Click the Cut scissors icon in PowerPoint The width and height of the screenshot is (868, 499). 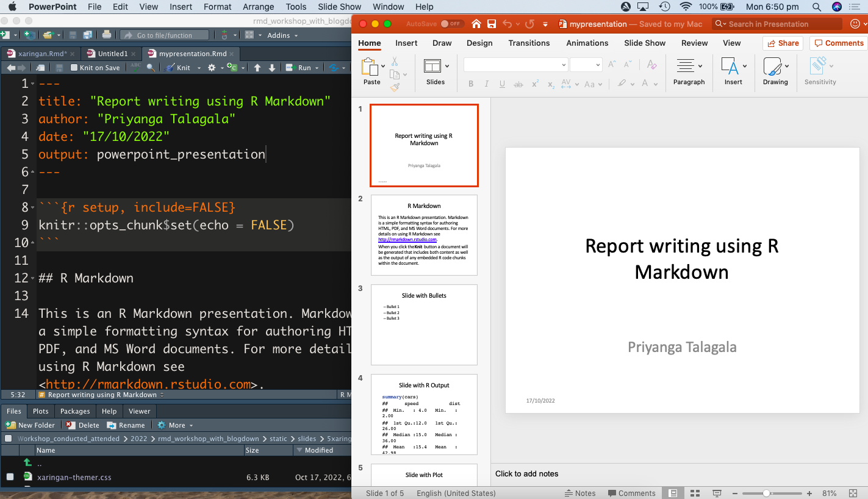(395, 62)
